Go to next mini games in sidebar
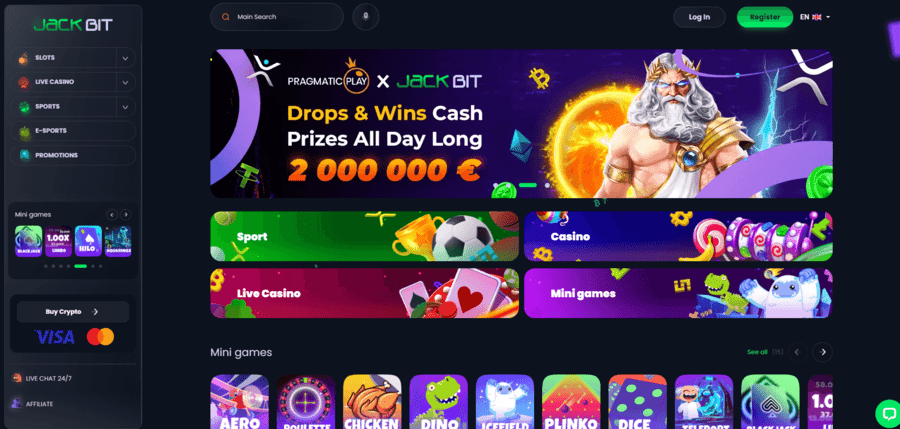This screenshot has width=900, height=429. point(125,215)
